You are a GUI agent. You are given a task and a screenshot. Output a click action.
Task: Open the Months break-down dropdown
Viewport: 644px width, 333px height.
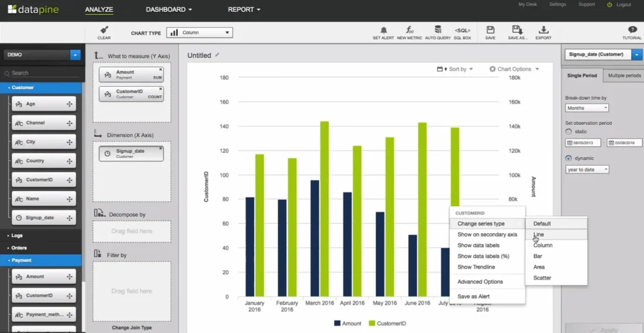coord(587,108)
